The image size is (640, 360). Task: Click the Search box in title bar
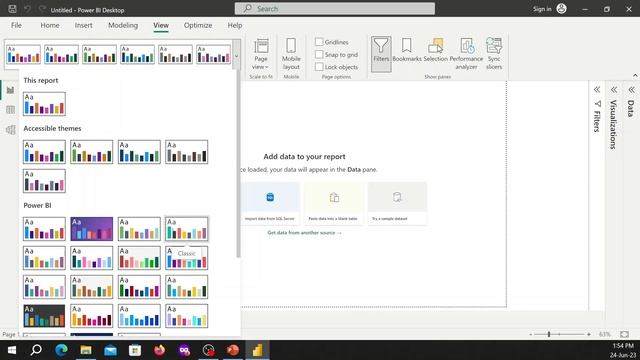coord(335,9)
